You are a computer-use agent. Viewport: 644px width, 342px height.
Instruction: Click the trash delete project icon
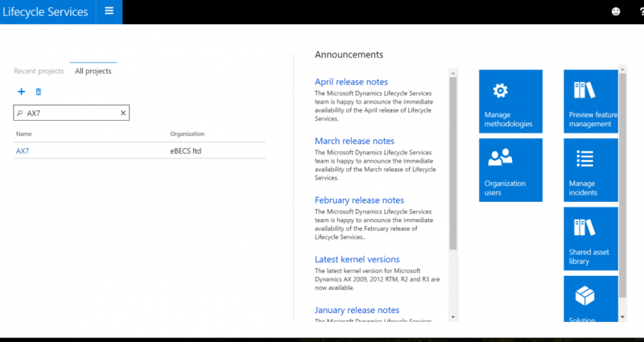tap(39, 92)
